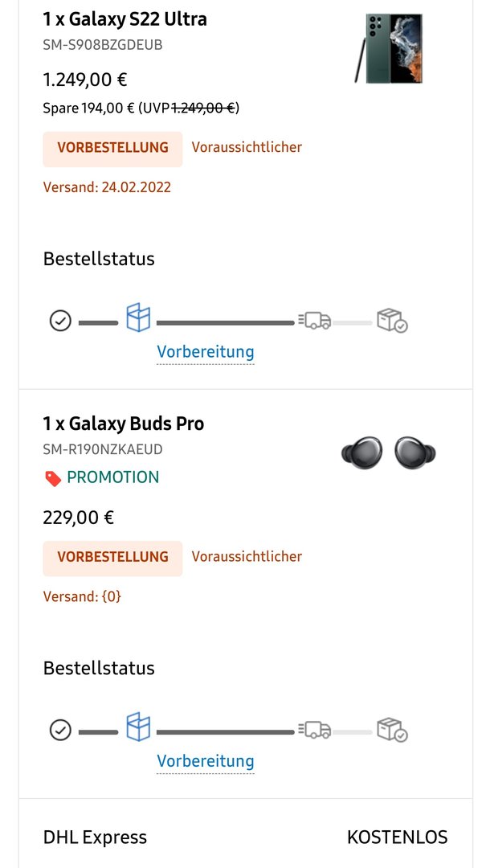Click the shipping truck icon for Buds Pro

point(315,730)
